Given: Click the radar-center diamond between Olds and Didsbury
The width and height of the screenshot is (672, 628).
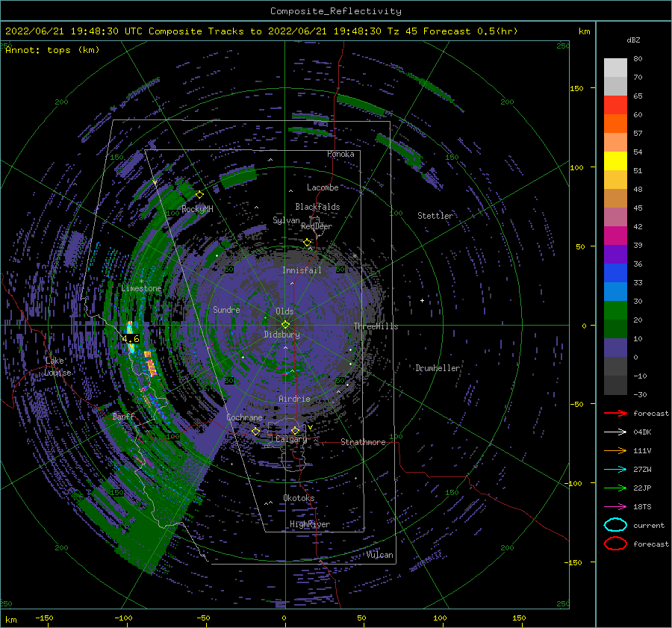Looking at the screenshot, I should click(x=285, y=325).
